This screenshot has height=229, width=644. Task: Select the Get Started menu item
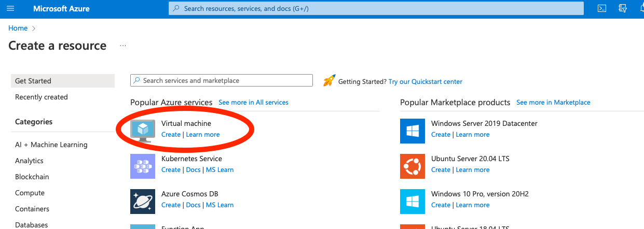pyautogui.click(x=62, y=81)
